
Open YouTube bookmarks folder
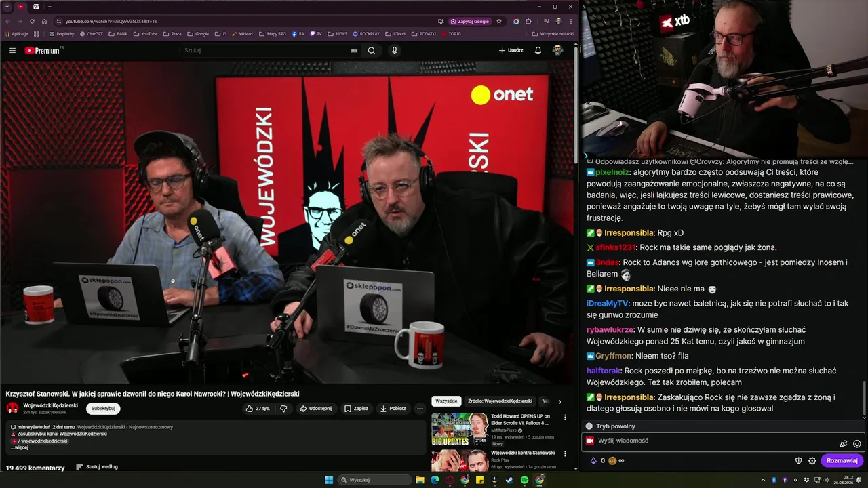(x=145, y=33)
